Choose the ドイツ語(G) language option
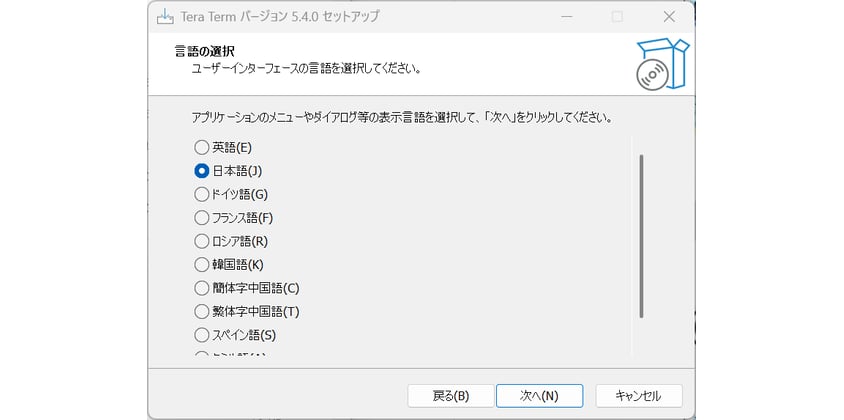Screen dimensions: 844x420 pos(202,194)
